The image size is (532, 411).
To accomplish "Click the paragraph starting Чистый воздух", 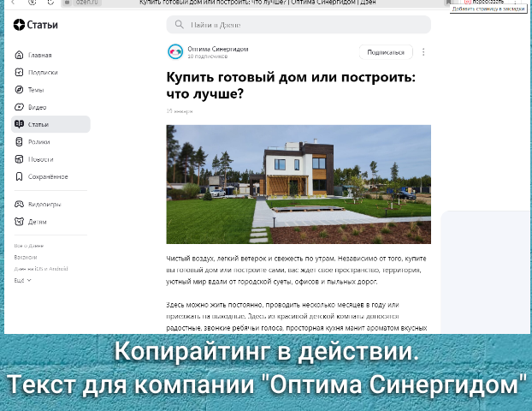I will pyautogui.click(x=296, y=270).
